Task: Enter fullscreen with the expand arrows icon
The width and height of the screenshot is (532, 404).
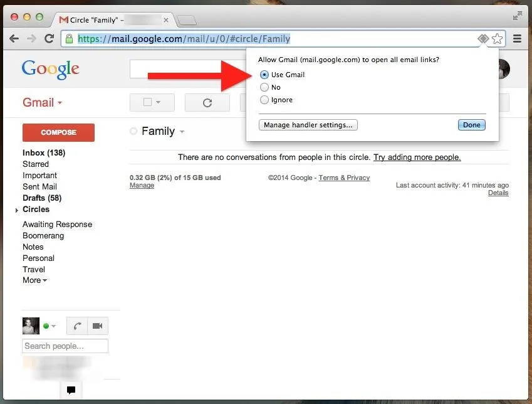Action: (518, 16)
